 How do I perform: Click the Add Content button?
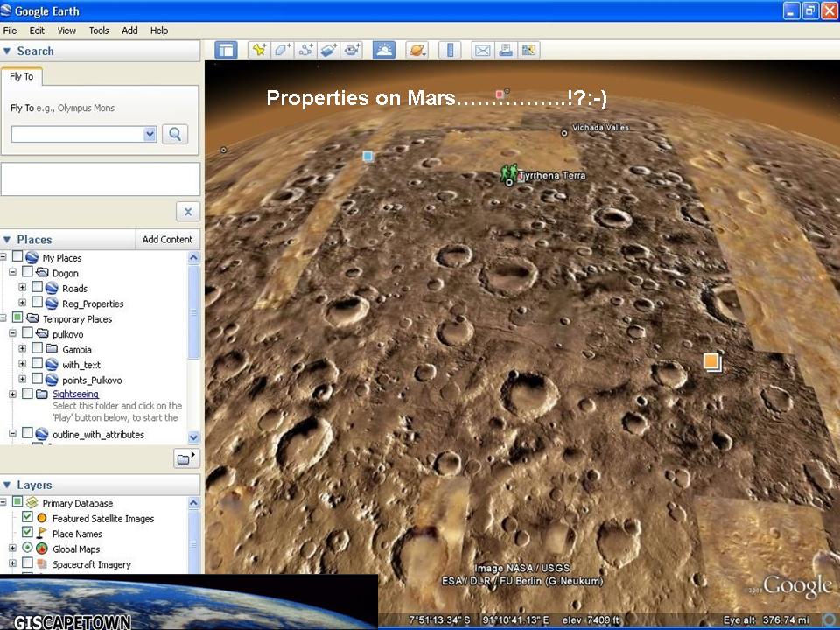tap(167, 240)
